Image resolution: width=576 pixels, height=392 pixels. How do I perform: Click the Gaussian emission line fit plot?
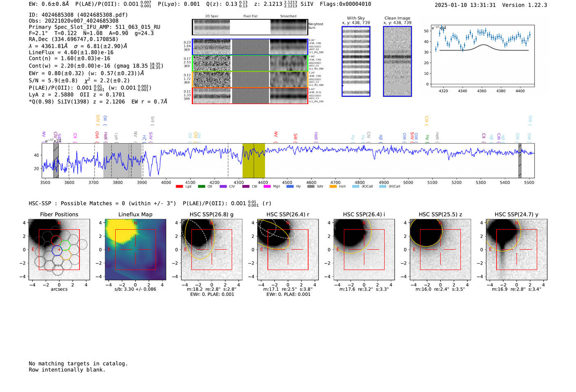coord(482,56)
